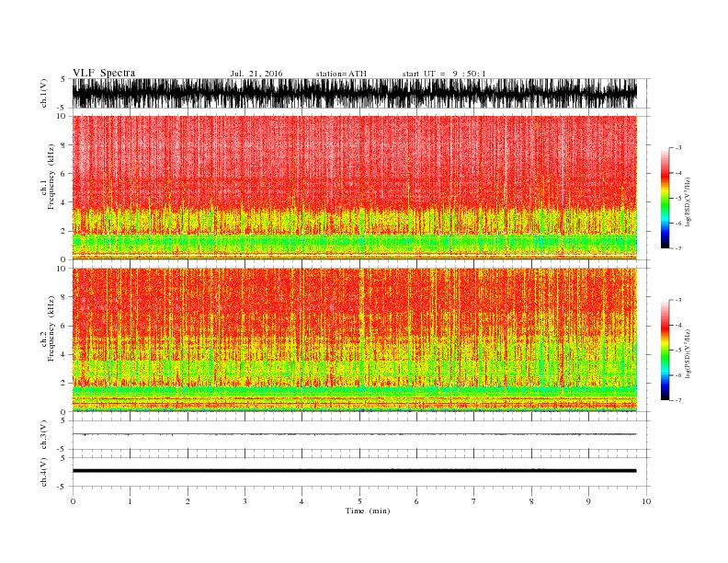The width and height of the screenshot is (728, 563).
Task: Click the '8' frequency tick of ch.2 spectrogram
Action: [x=64, y=297]
